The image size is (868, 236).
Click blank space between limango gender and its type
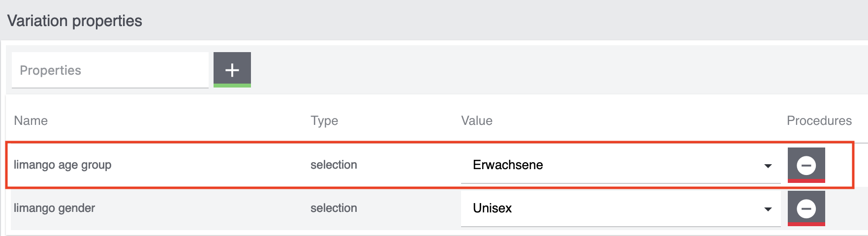[202, 208]
